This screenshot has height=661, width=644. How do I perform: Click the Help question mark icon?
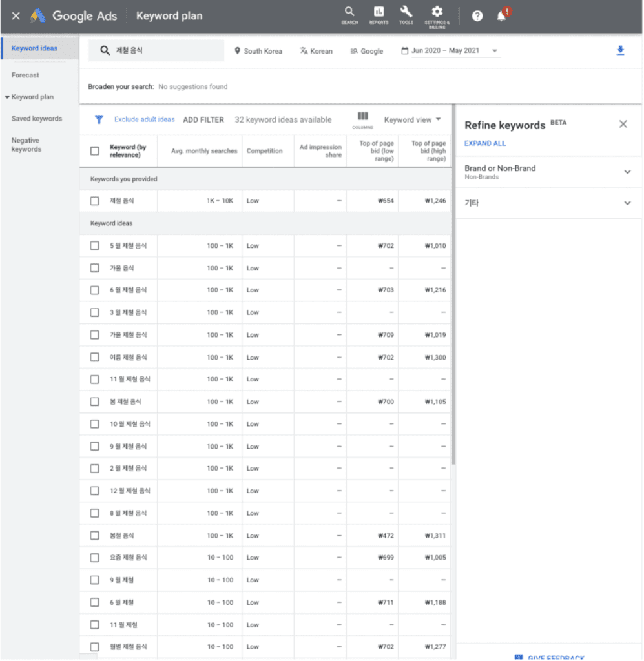pyautogui.click(x=477, y=16)
